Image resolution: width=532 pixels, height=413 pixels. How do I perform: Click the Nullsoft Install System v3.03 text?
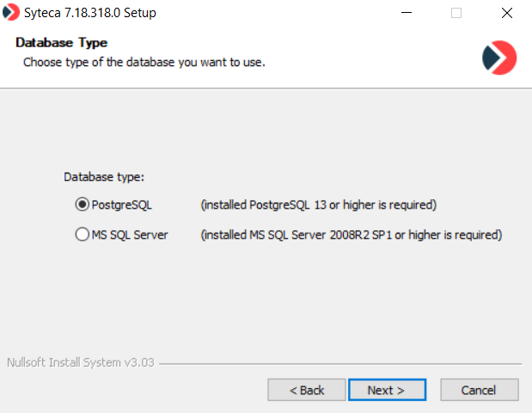[x=81, y=362]
